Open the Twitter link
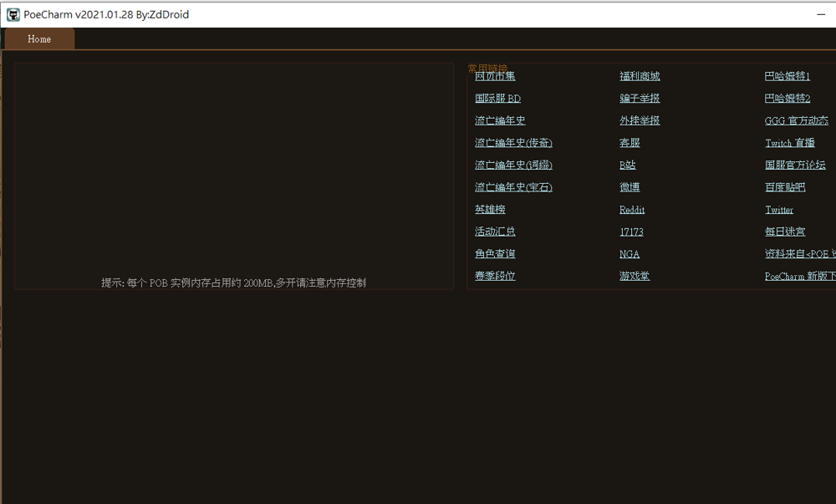836x504 pixels. pos(779,210)
